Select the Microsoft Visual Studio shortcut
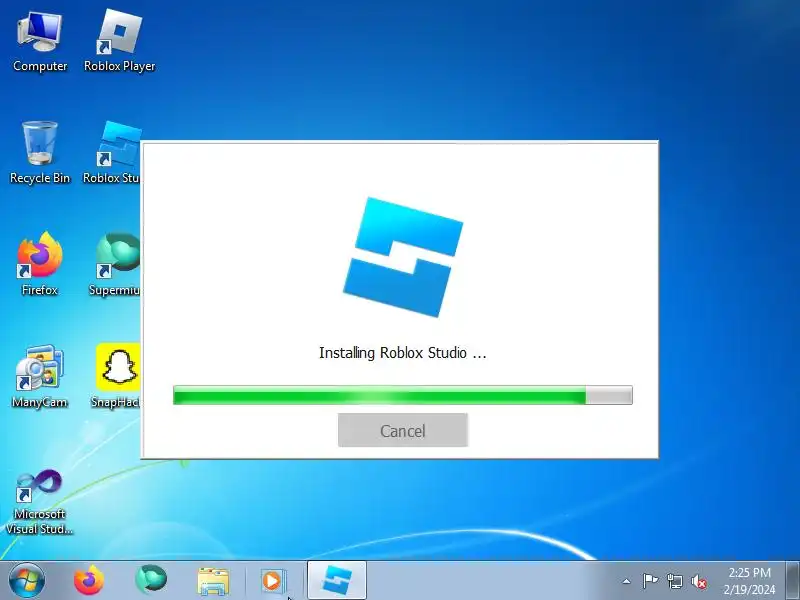 [40, 502]
